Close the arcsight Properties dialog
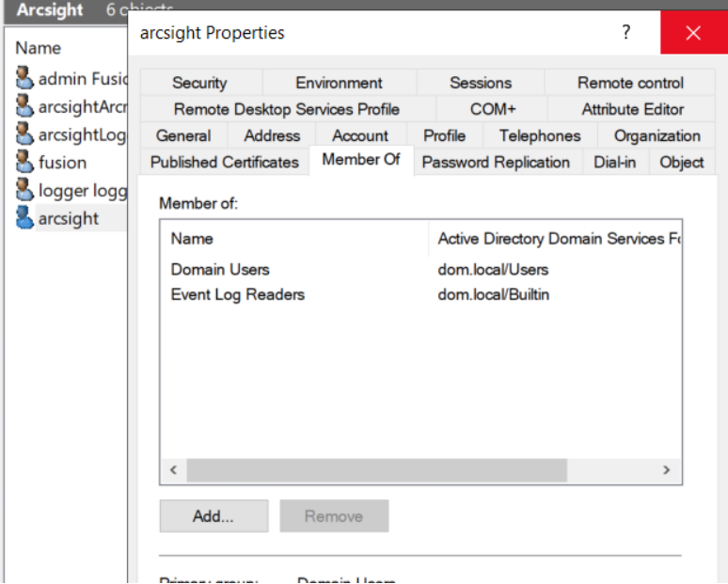Screen dimensions: 728x584 (693, 33)
